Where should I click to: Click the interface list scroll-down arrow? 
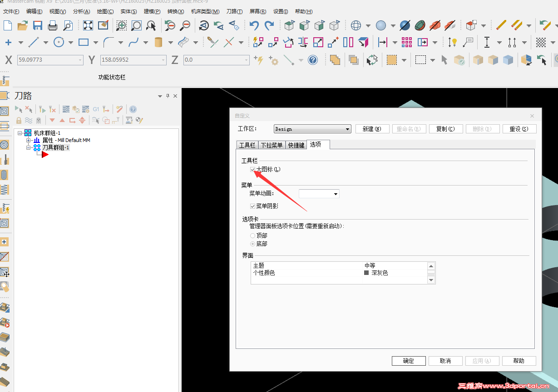click(431, 280)
